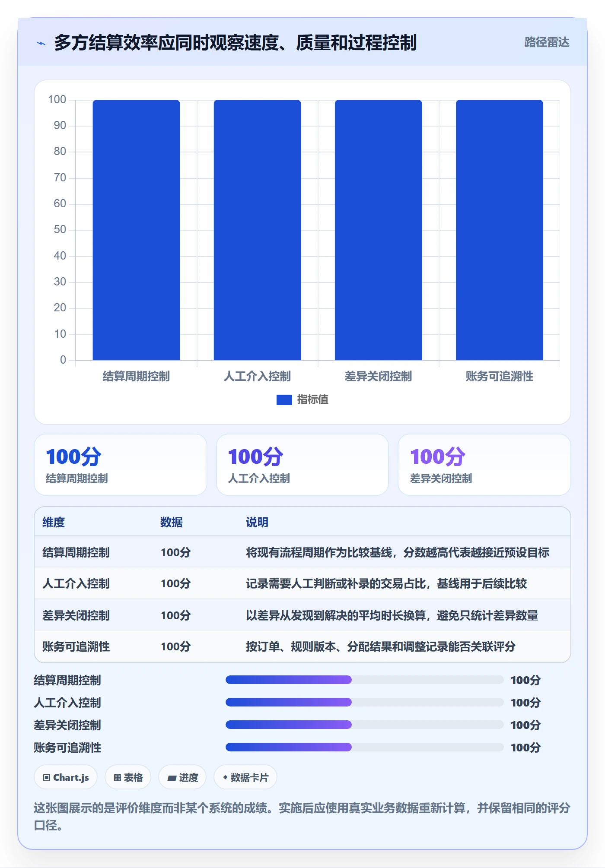The image size is (605, 868).
Task: Click the 差异关闭控制 bar in chart
Action: 378,230
